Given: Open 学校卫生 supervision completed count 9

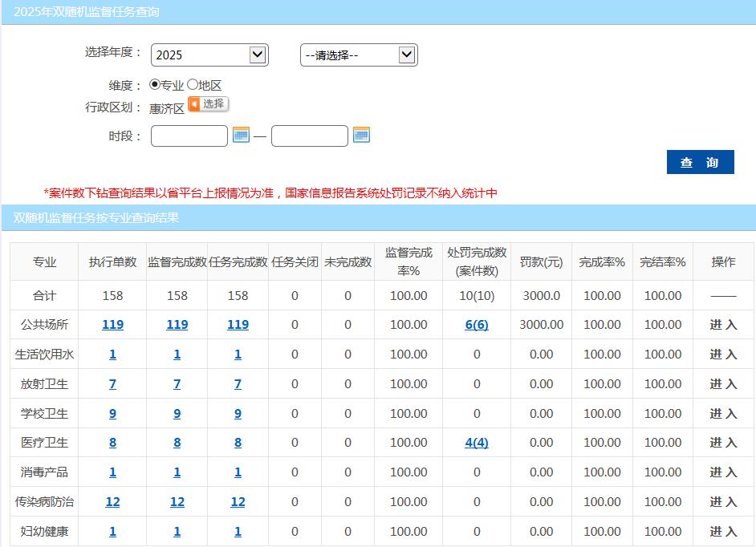Looking at the screenshot, I should (177, 414).
